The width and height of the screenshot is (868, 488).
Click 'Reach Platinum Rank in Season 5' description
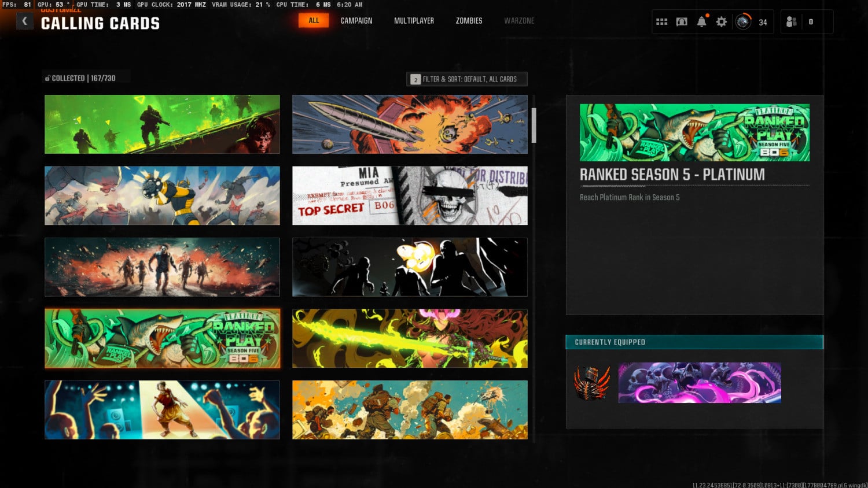coord(630,197)
